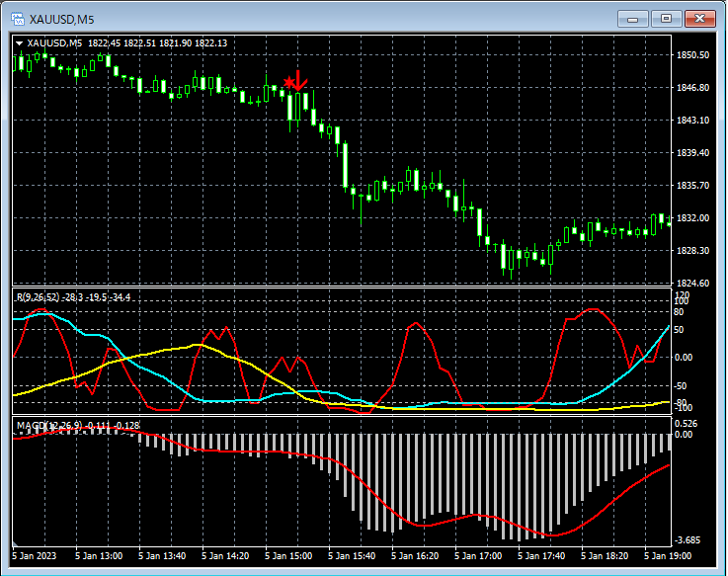Click the red star marker above candle

[x=288, y=82]
